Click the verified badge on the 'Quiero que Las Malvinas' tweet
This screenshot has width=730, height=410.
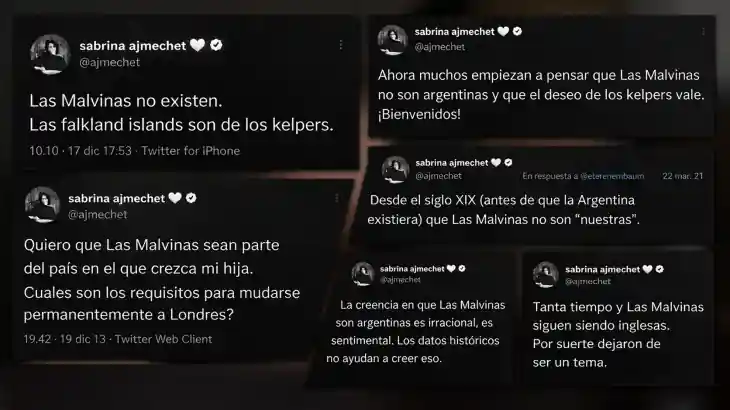coord(191,198)
